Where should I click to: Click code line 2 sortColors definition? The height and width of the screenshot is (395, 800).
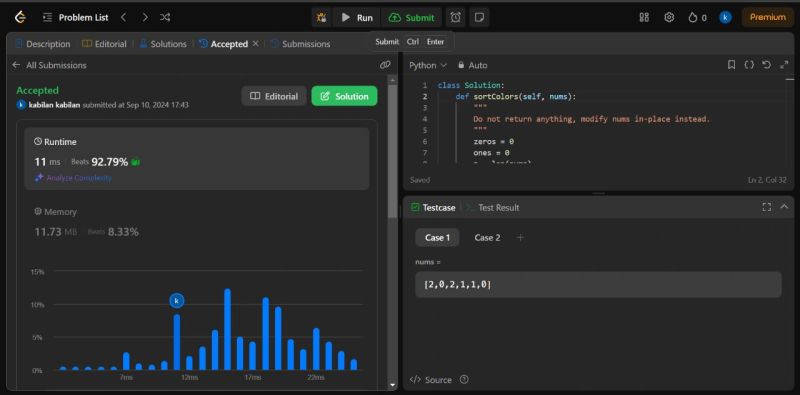516,96
